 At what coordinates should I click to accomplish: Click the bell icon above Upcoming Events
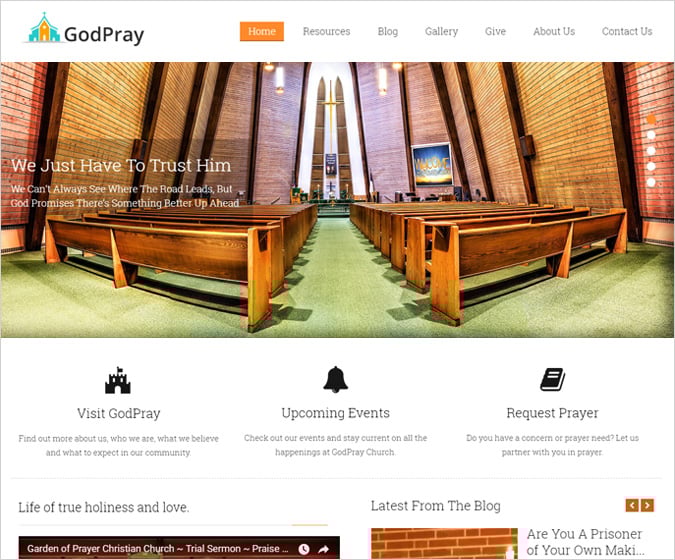(335, 379)
